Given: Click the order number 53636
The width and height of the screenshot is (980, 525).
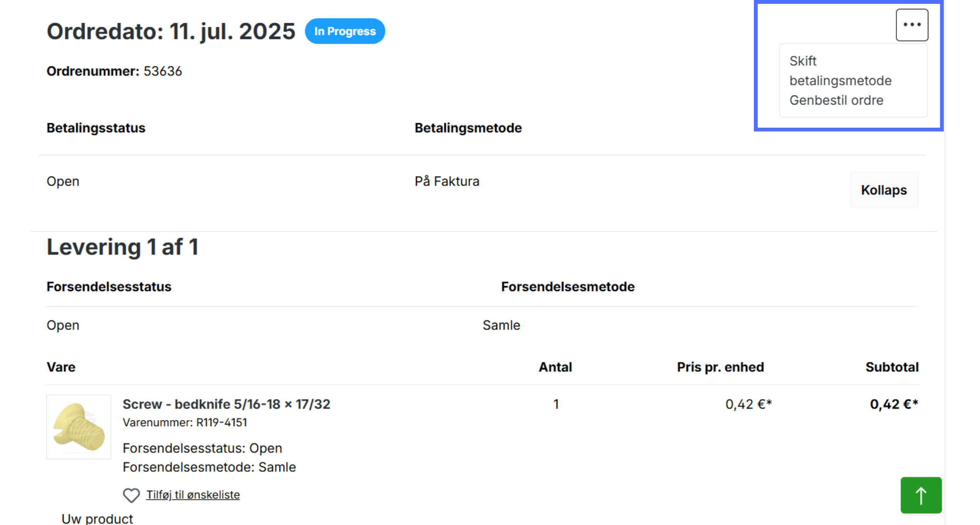Looking at the screenshot, I should pos(162,71).
